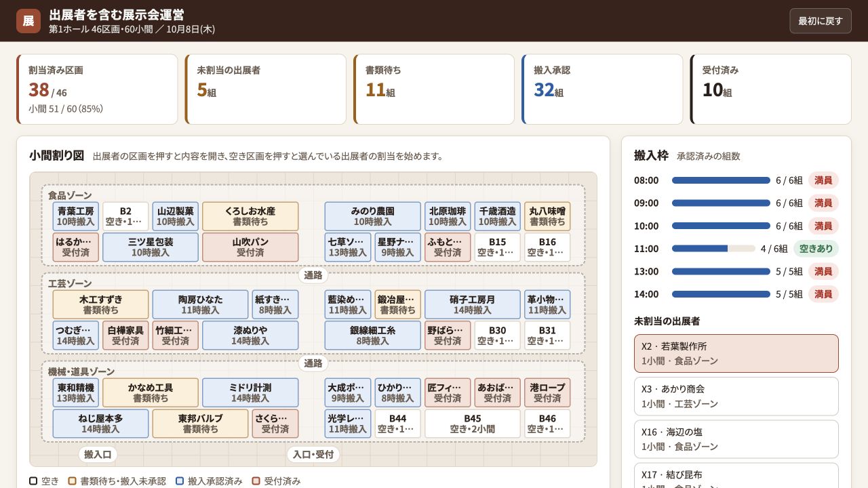
Task: Open the 白樺家具 booth
Action: click(125, 335)
